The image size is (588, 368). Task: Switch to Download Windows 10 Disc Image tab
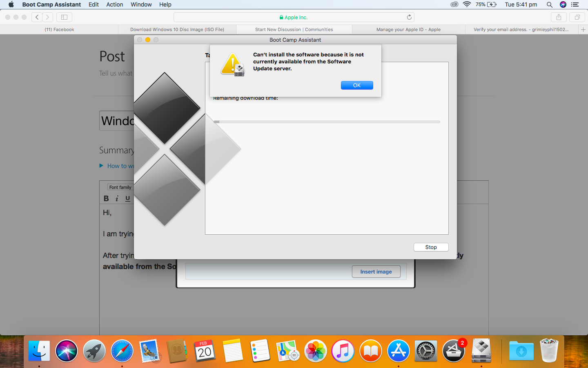(177, 29)
